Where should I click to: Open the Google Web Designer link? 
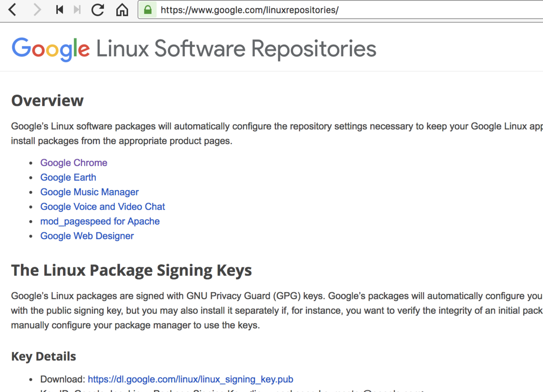click(87, 236)
